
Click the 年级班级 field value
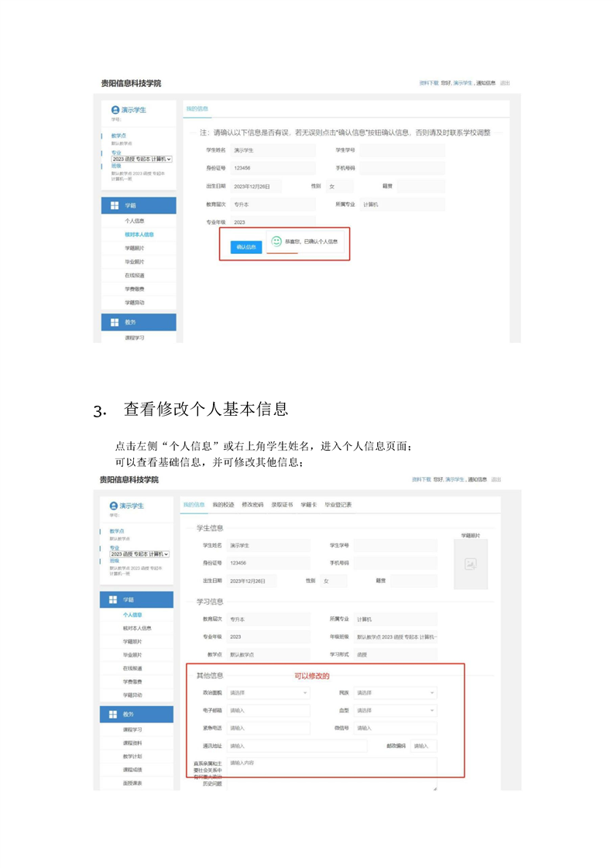point(396,637)
